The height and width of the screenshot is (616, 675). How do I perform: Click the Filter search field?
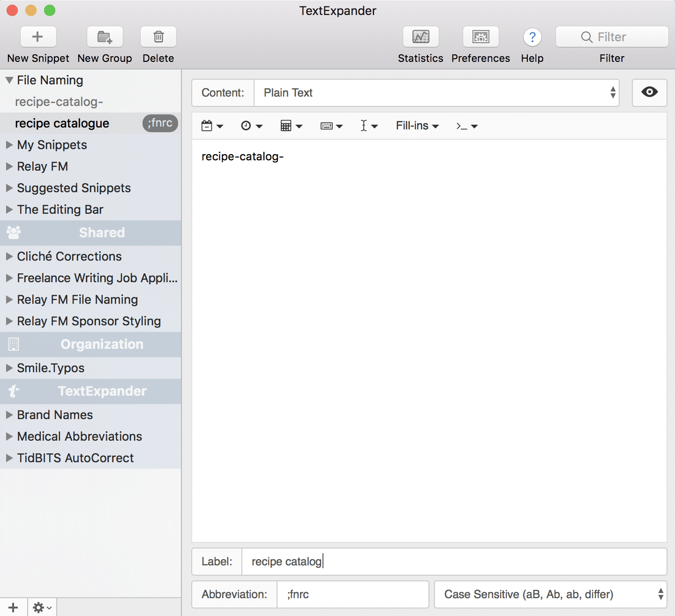612,37
